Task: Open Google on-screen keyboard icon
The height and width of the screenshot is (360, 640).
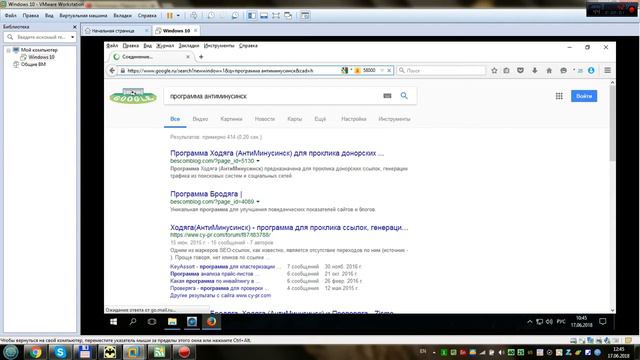Action: pyautogui.click(x=387, y=96)
